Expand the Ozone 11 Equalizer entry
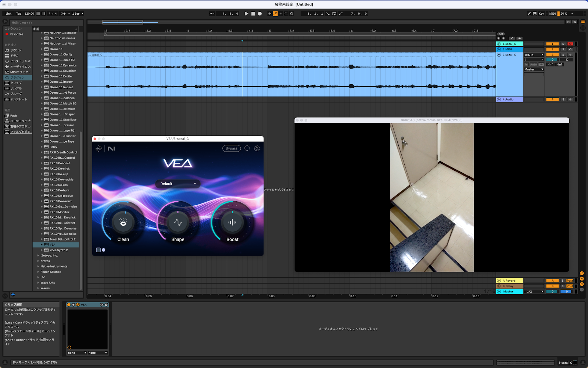The width and height of the screenshot is (588, 368). pos(42,71)
